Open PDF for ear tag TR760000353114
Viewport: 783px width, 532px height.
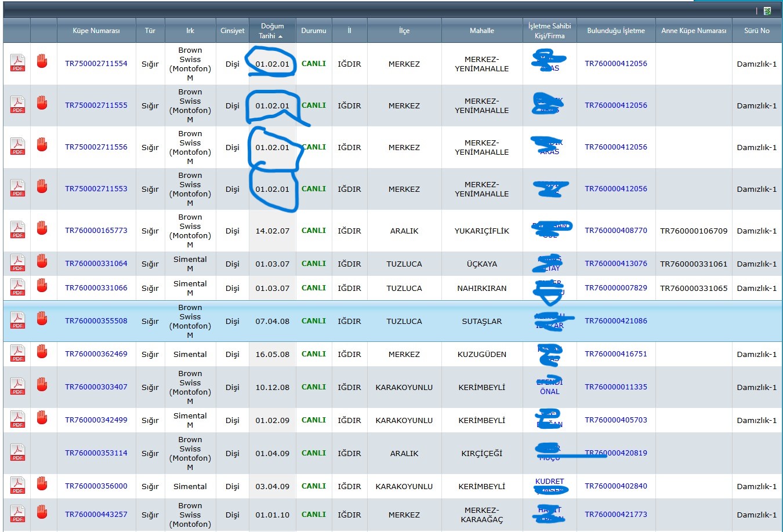click(18, 453)
